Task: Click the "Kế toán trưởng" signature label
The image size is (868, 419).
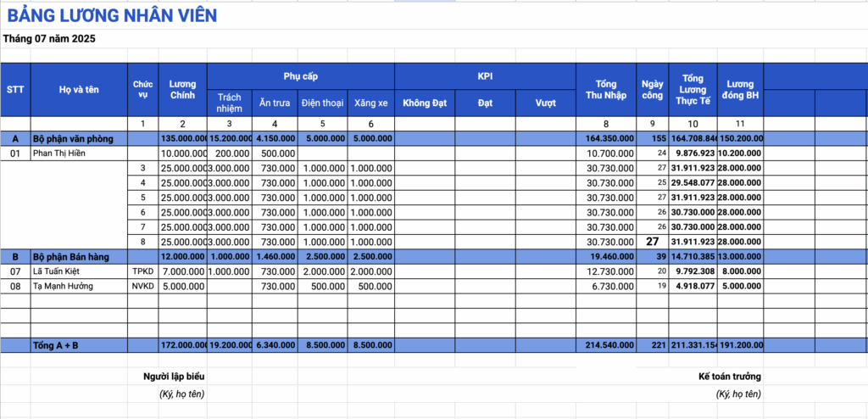Action: pos(729,376)
